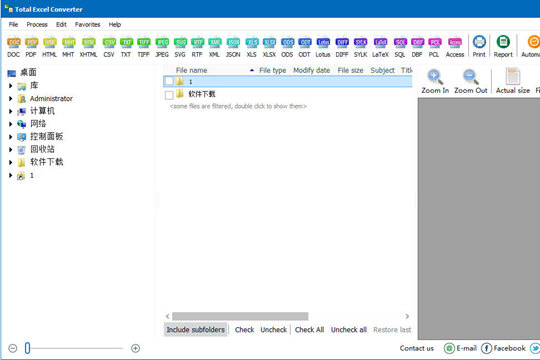Convert to SVG format
Viewport: 540px width, 360px height.
[180, 47]
